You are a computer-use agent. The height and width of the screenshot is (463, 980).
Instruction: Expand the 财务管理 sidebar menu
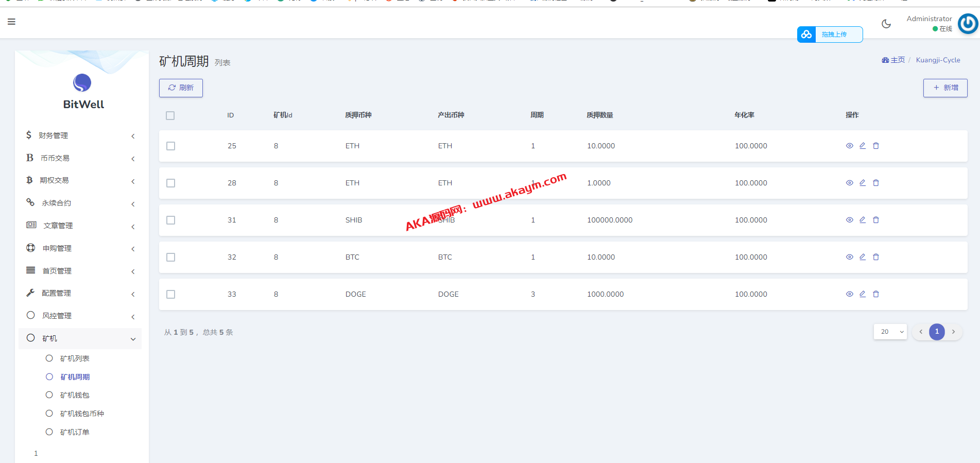(x=80, y=135)
